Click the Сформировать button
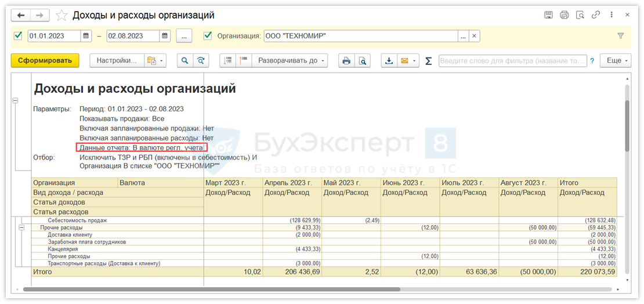The width and height of the screenshot is (644, 304). (45, 60)
